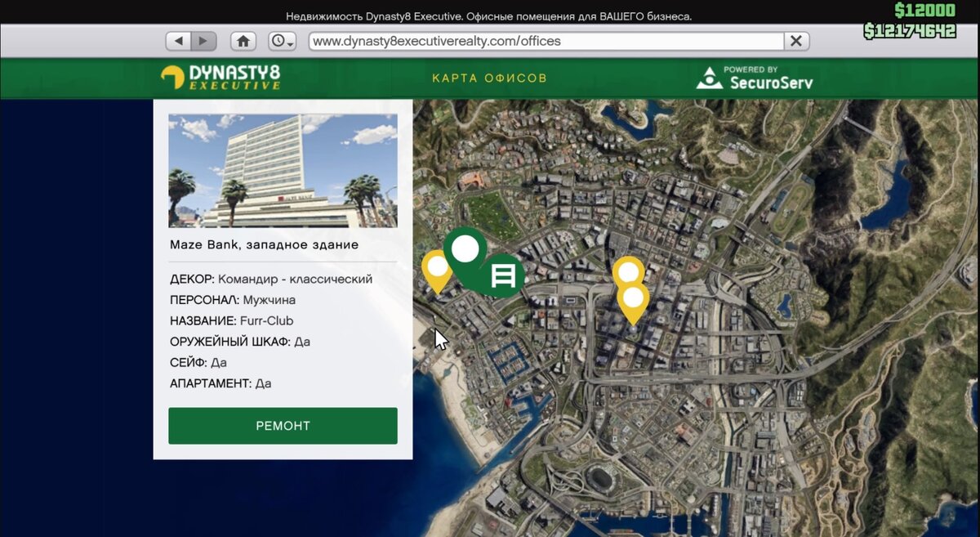Click the 'ОРУЖЕЙНЫЙ ШКАФ: Да' line
This screenshot has height=537, width=980.
pos(240,342)
